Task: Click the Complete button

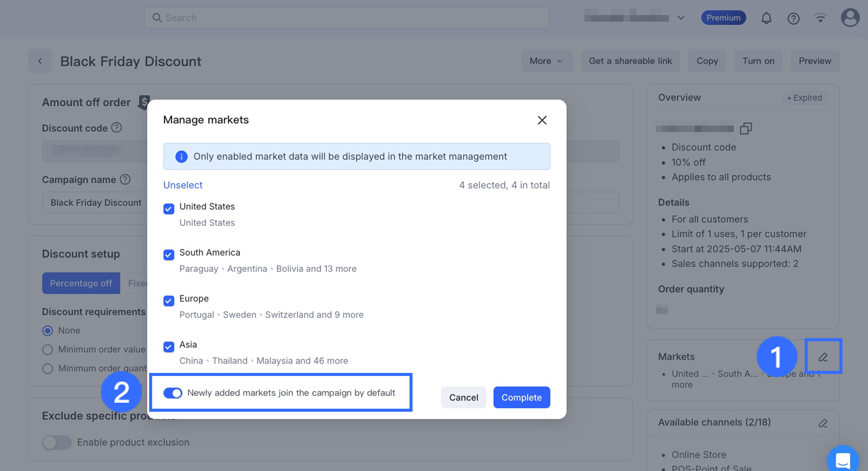Action: pos(521,397)
